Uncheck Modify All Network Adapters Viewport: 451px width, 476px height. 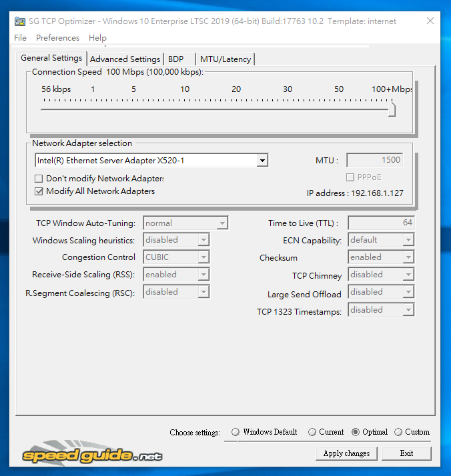pyautogui.click(x=39, y=191)
